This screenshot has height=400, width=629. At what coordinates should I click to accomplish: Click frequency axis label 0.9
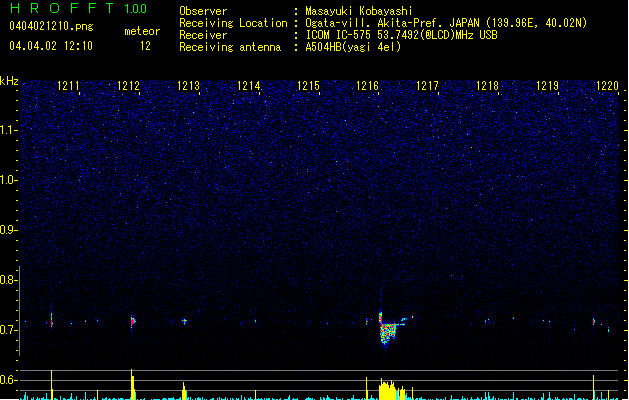click(9, 230)
